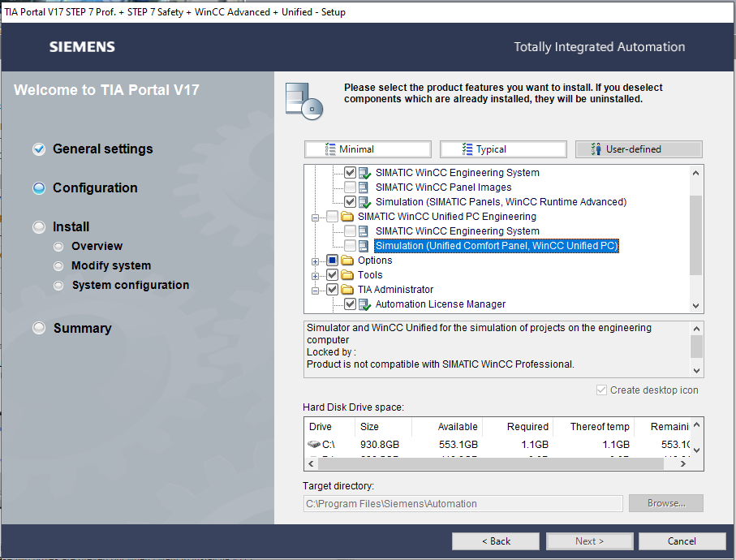
Task: Toggle the Tools checkbox
Action: 332,275
